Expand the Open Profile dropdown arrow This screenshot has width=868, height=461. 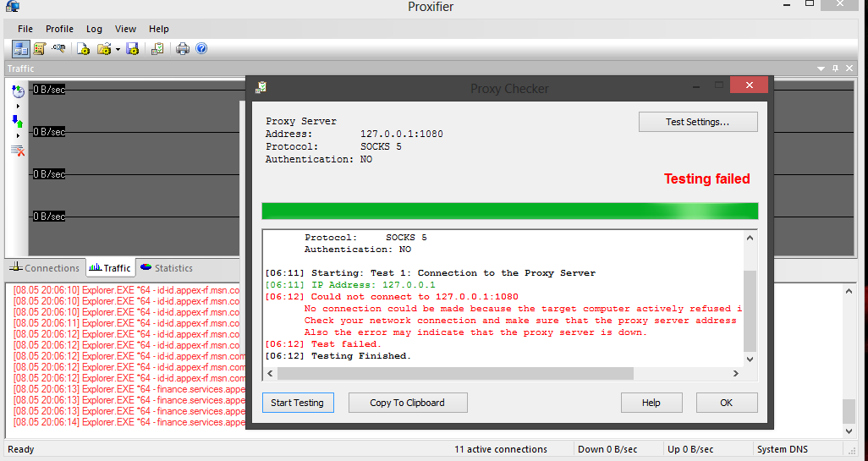[x=118, y=49]
